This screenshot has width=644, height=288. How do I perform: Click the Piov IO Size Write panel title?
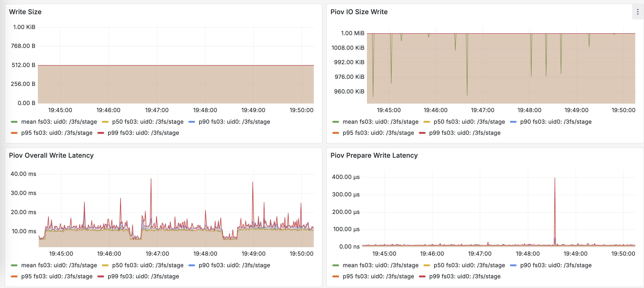359,12
